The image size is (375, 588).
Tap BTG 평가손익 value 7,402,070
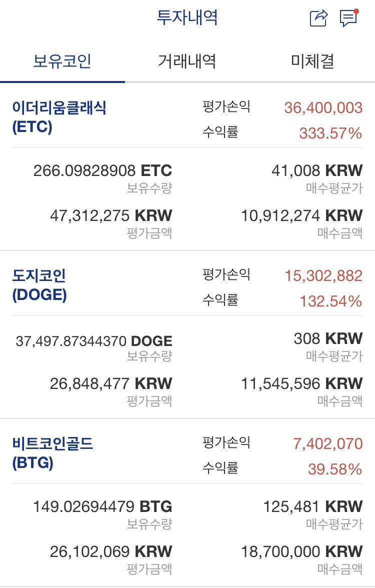327,443
